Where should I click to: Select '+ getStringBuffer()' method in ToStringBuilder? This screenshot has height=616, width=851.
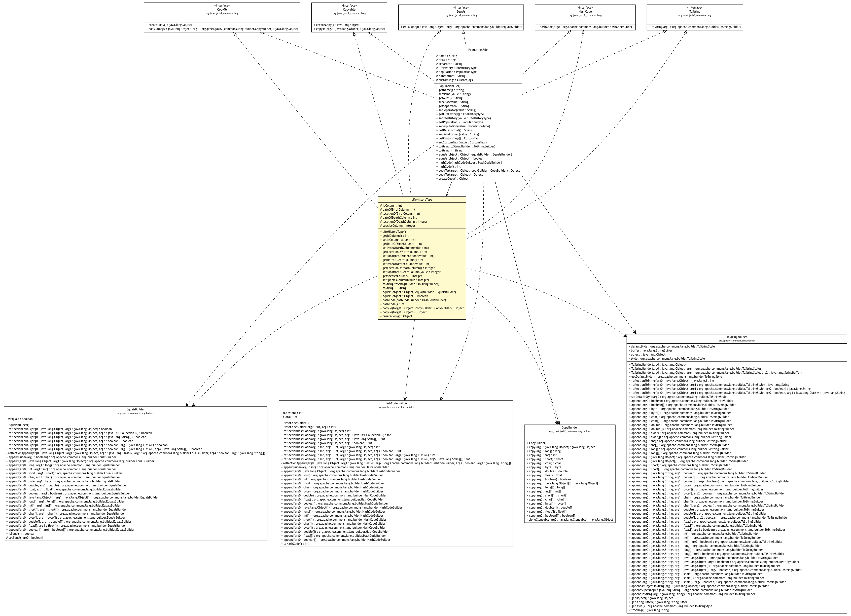tap(658, 602)
